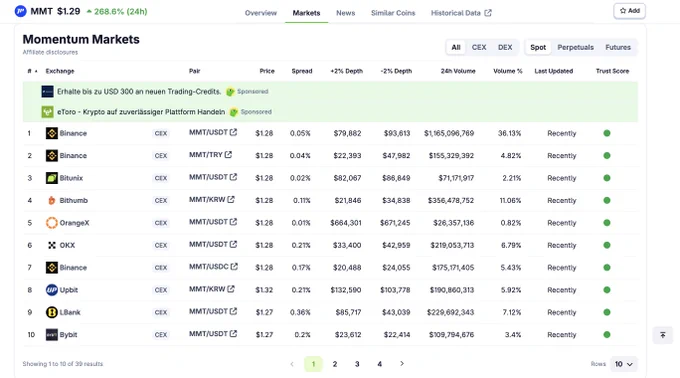Open the Markets tab

point(306,13)
